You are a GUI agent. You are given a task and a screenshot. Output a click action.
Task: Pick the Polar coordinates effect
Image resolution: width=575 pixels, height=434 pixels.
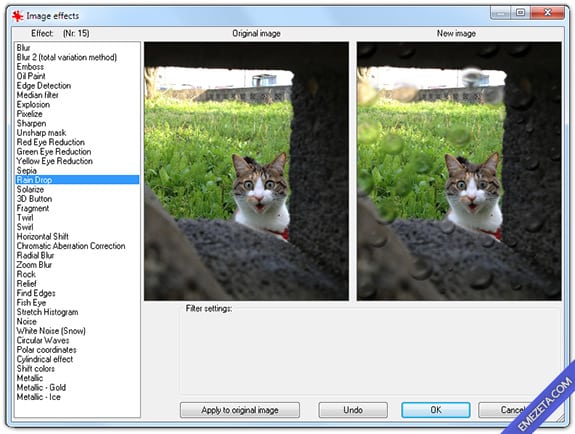[47, 350]
